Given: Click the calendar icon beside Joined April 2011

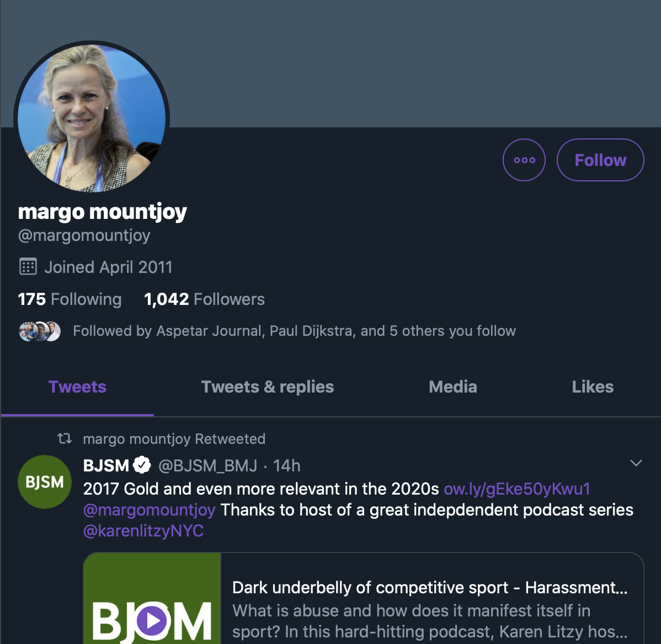Looking at the screenshot, I should pyautogui.click(x=28, y=267).
